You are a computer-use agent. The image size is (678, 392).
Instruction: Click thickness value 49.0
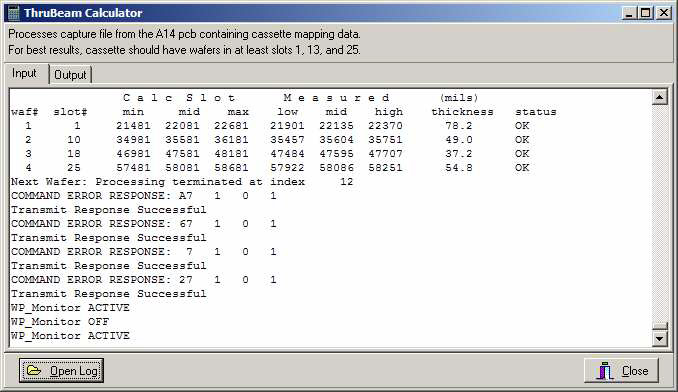[459, 140]
